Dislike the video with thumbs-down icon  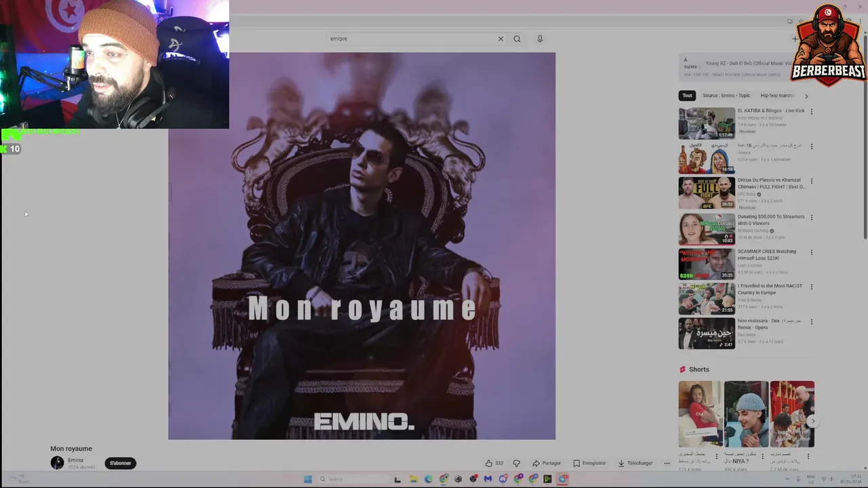pos(517,463)
